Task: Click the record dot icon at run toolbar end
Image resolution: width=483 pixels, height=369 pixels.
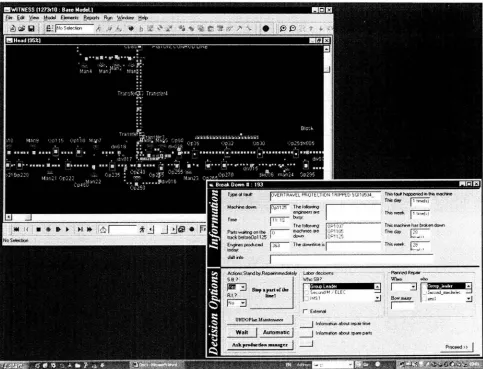Action: tap(192, 229)
